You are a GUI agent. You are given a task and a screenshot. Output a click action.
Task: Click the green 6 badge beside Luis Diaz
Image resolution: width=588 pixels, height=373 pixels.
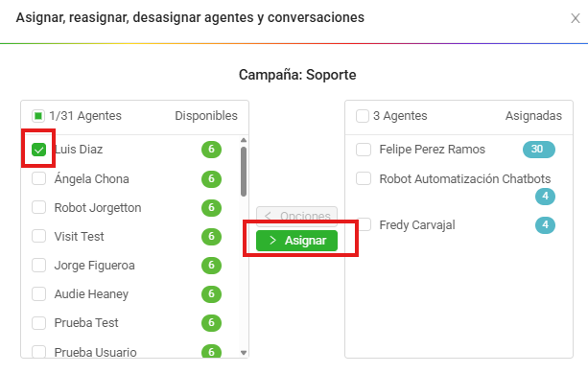coord(211,150)
